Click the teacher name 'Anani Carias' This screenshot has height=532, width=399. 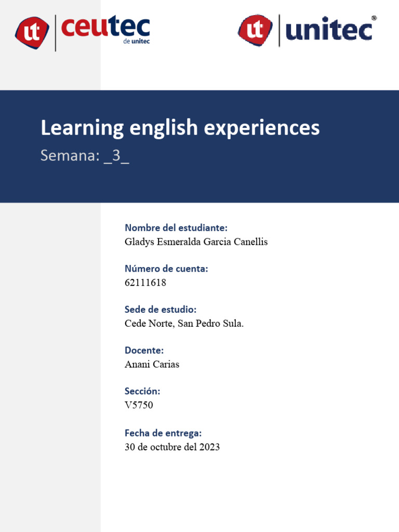(x=152, y=364)
